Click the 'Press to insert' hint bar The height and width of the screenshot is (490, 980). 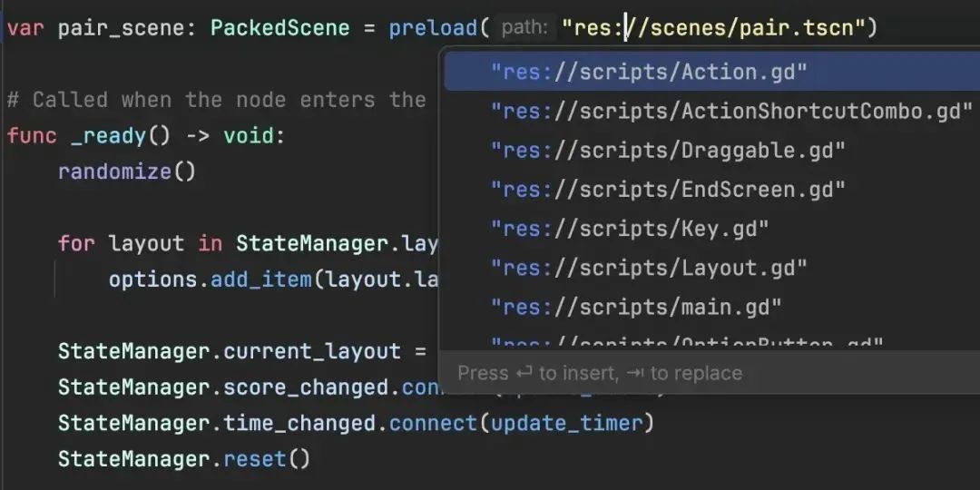click(x=599, y=373)
